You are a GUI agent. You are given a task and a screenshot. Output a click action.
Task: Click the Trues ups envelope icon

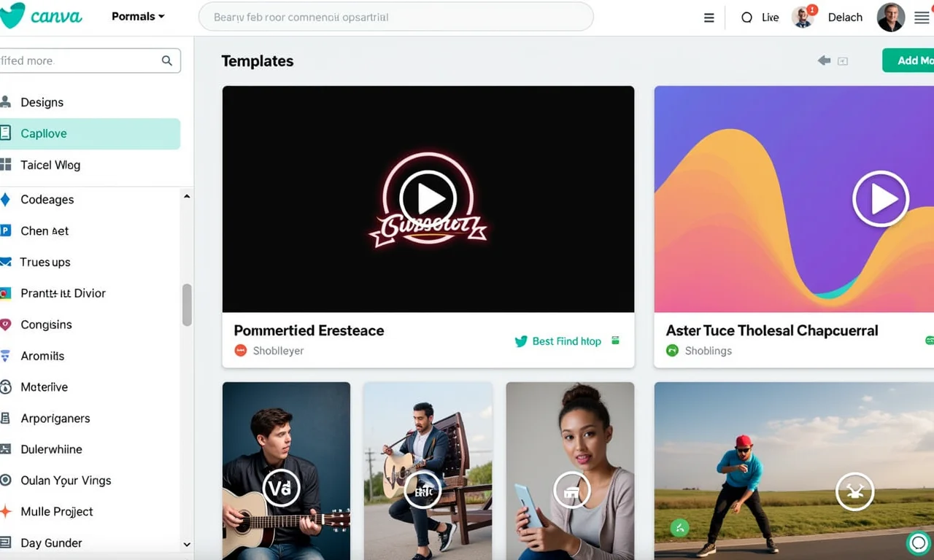click(x=7, y=262)
